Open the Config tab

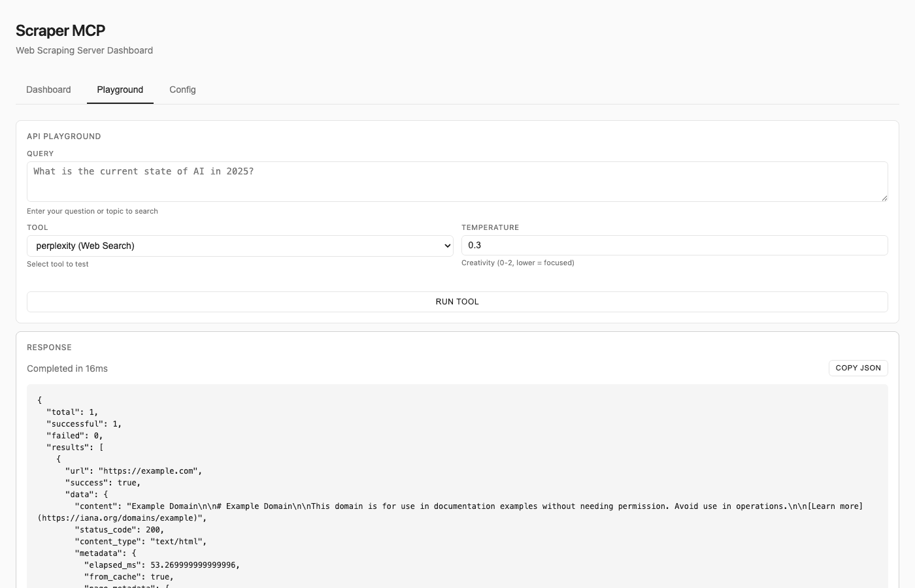click(x=182, y=90)
